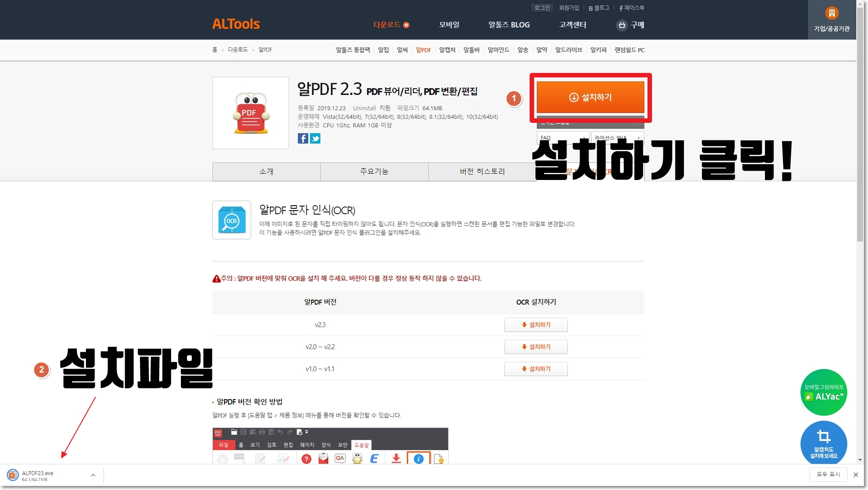
Task: Click the red warning triangle icon
Action: [216, 279]
